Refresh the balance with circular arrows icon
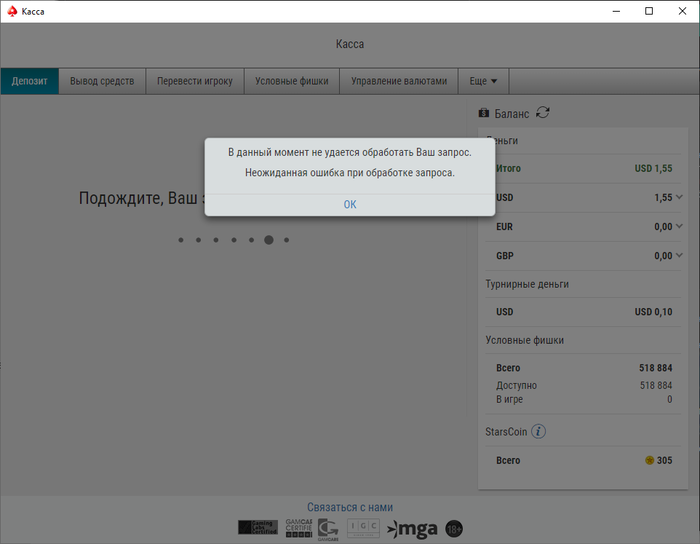700x544 pixels. click(542, 112)
